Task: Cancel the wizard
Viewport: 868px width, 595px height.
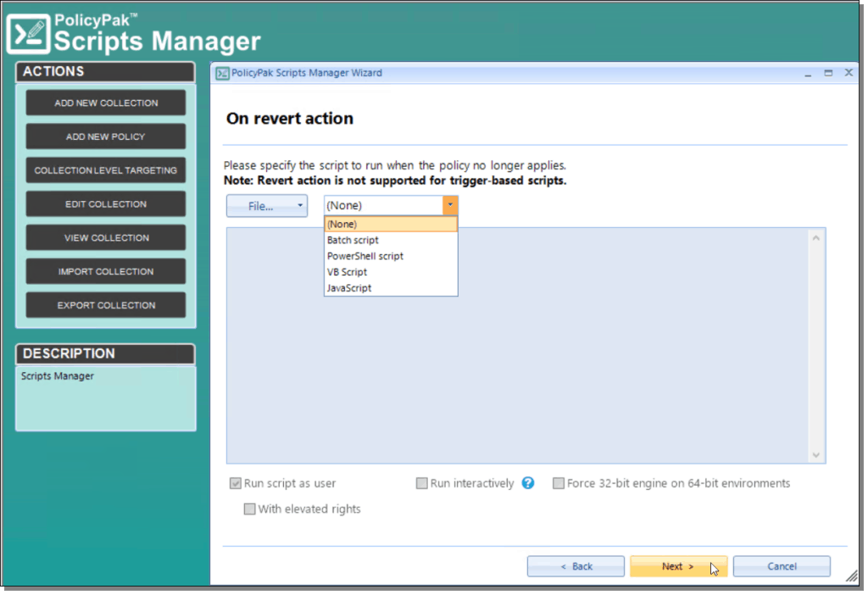Action: tap(781, 565)
